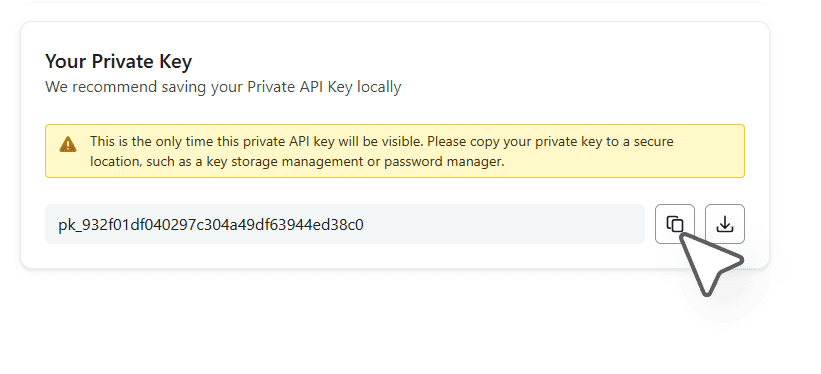Click the large gray pointer arrow graphic
This screenshot has width=821, height=374.
(710, 263)
